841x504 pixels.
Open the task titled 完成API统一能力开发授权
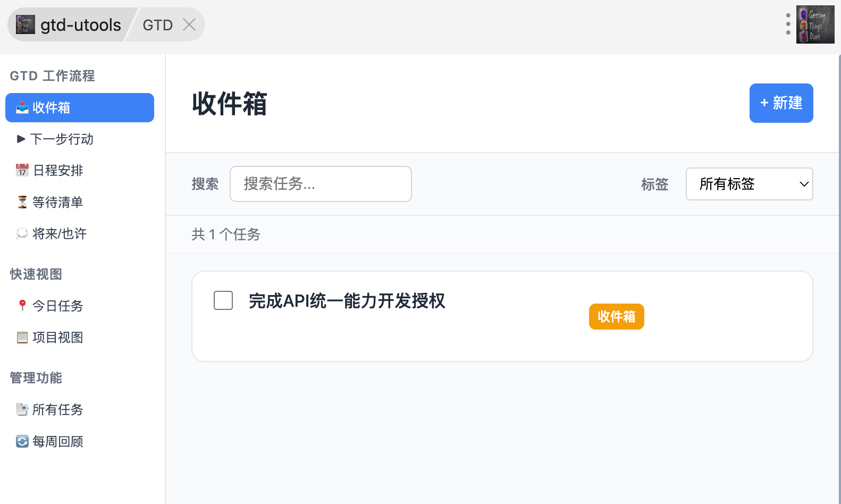coord(347,301)
